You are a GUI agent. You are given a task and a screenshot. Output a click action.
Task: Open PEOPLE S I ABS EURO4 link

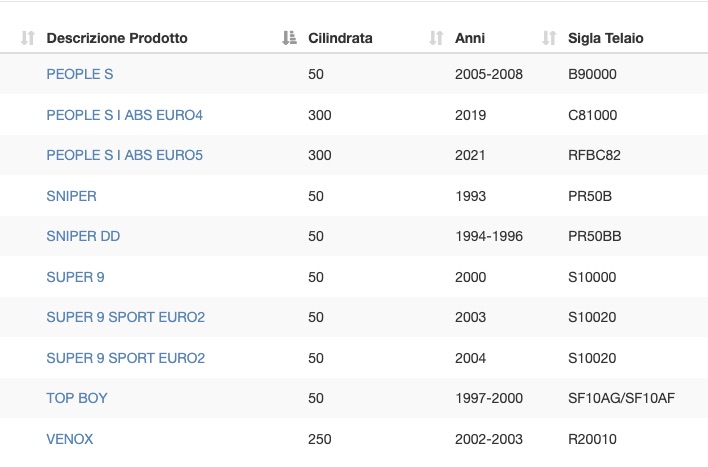click(125, 115)
